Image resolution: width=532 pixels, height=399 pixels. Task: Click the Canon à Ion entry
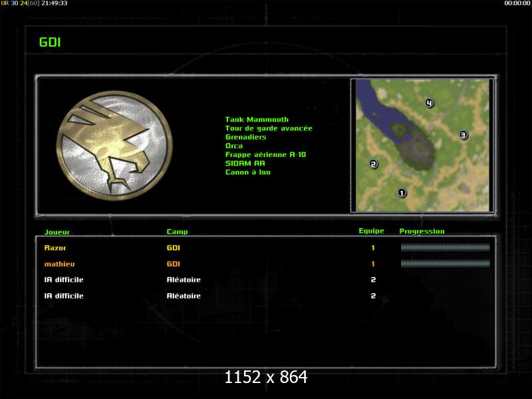tap(247, 172)
